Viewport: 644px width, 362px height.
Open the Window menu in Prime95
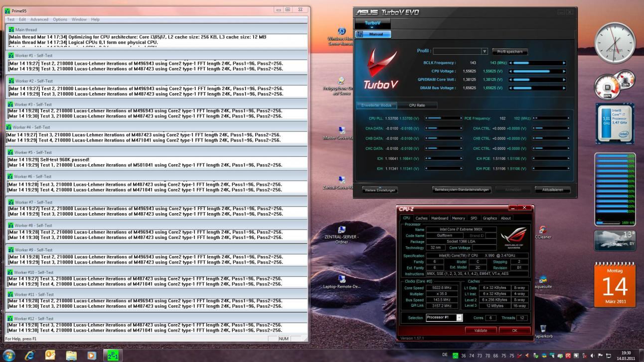[x=79, y=19]
